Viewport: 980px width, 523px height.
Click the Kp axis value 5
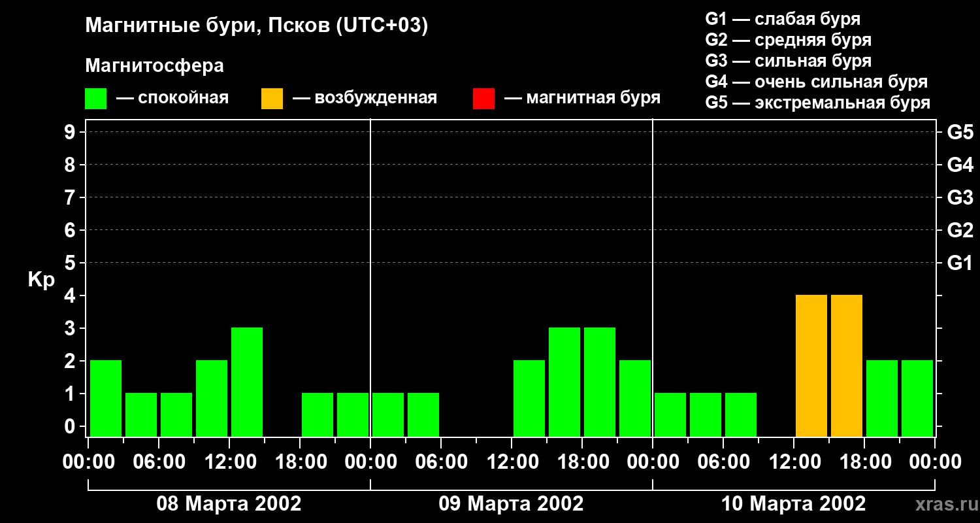point(71,263)
